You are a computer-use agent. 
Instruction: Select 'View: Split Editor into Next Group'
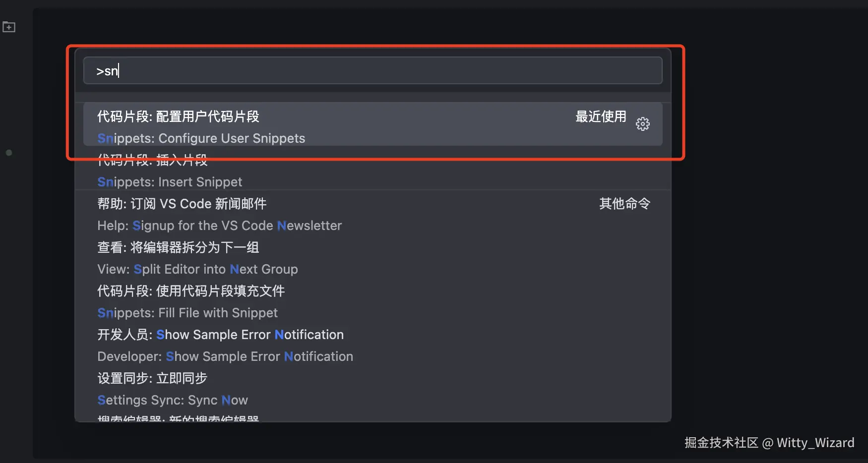click(197, 269)
